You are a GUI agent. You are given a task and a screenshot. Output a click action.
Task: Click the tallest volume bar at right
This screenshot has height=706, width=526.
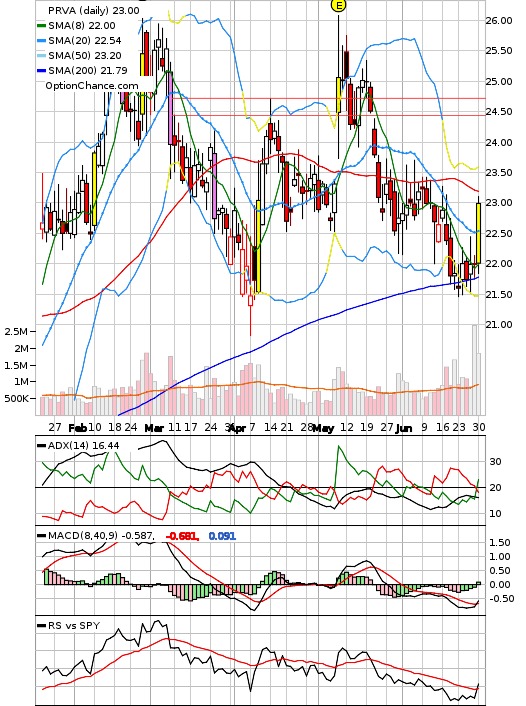[x=475, y=370]
